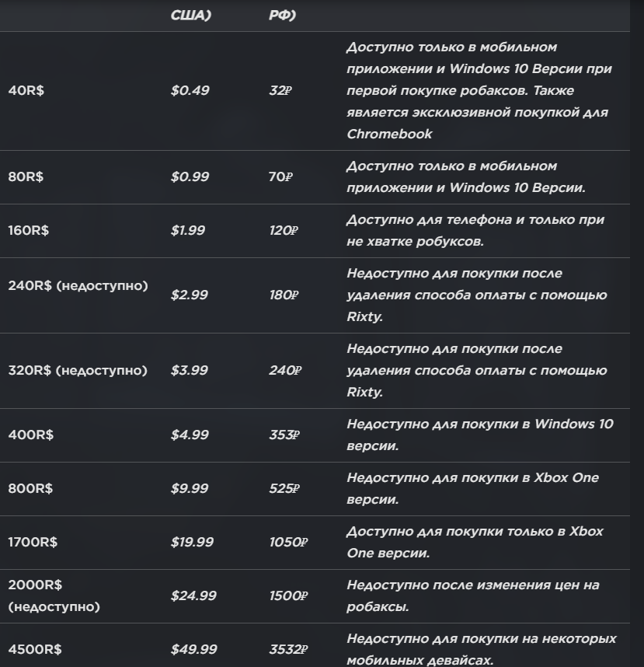Screen dimensions: 644x667
Task: Click the $0.99 US price
Action: (x=190, y=176)
